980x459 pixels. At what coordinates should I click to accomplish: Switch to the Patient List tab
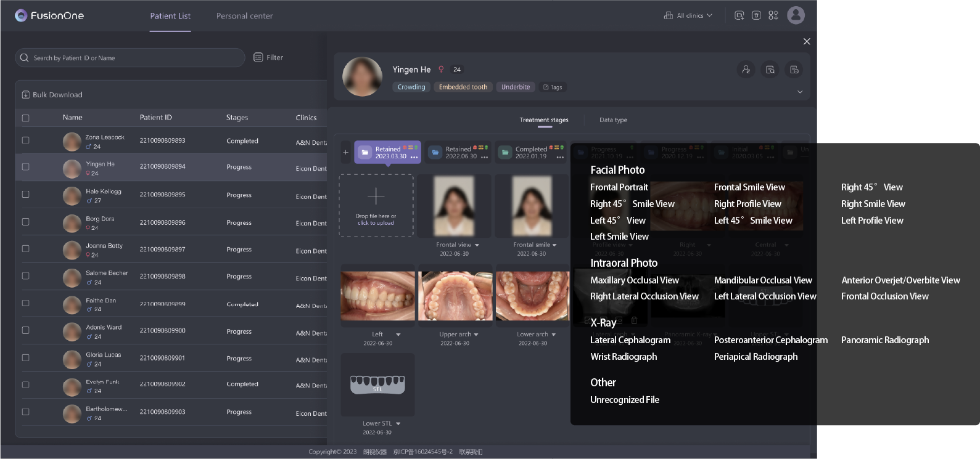170,16
